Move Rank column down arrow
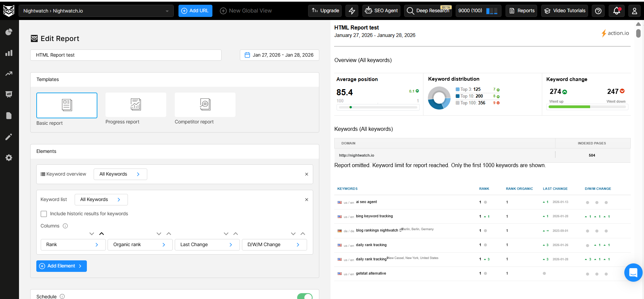 point(92,234)
